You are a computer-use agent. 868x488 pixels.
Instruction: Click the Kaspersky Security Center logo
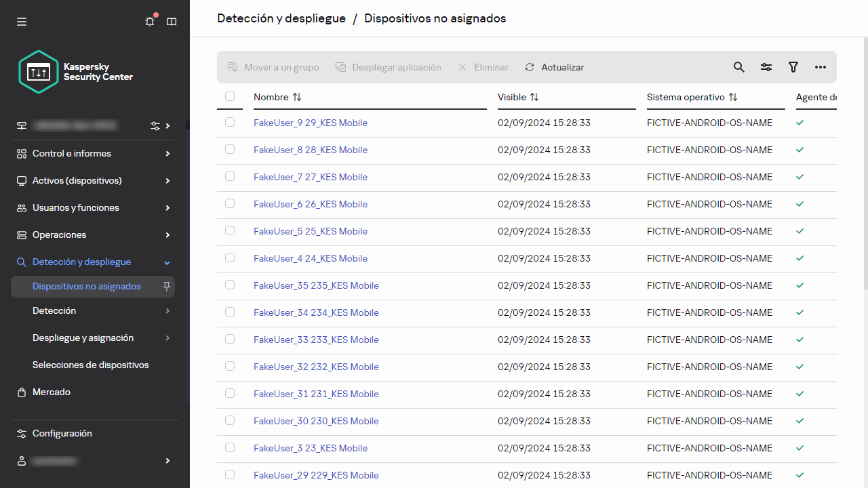(x=76, y=72)
